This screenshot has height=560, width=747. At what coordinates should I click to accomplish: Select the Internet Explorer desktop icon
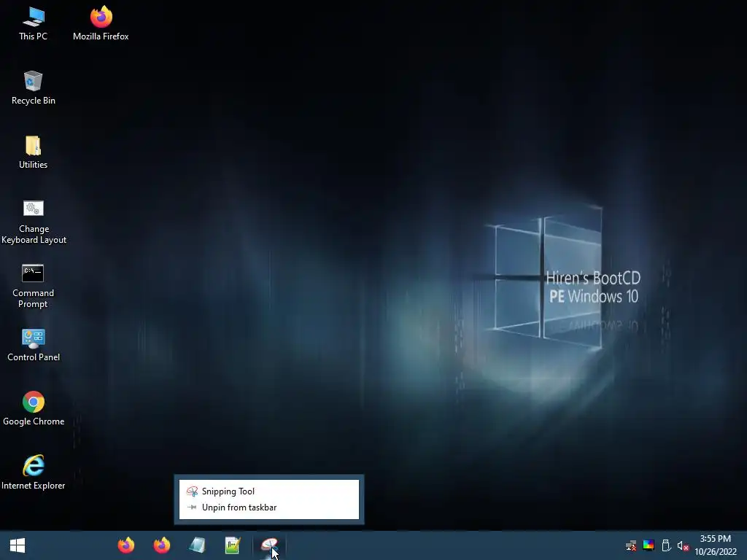(x=34, y=472)
